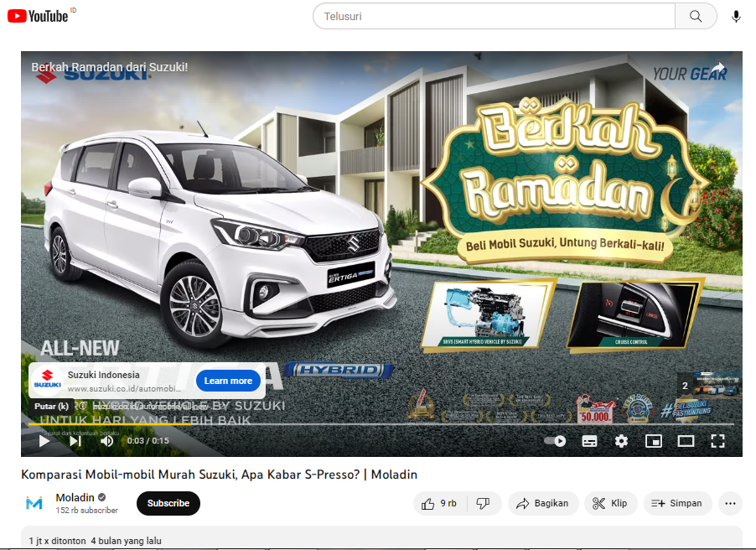This screenshot has height=550, width=756.
Task: Activate voice search microphone icon
Action: (x=736, y=16)
